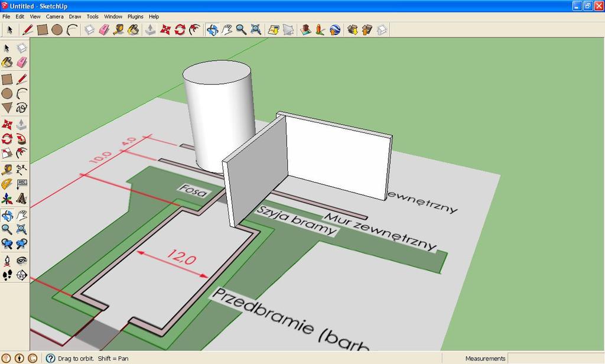Click the white cylinder in the model

[219, 116]
